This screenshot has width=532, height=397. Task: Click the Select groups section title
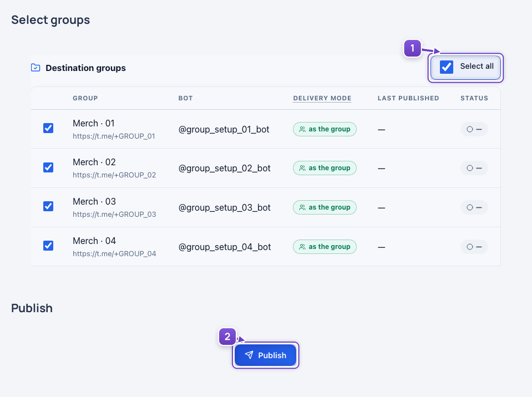pyautogui.click(x=50, y=20)
